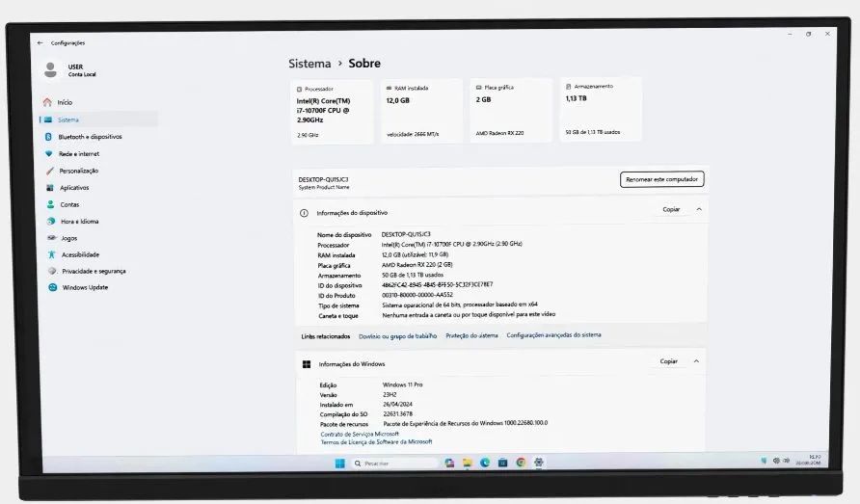Click the ID do Produto value 00330-80000
This screenshot has width=860, height=504.
click(417, 295)
